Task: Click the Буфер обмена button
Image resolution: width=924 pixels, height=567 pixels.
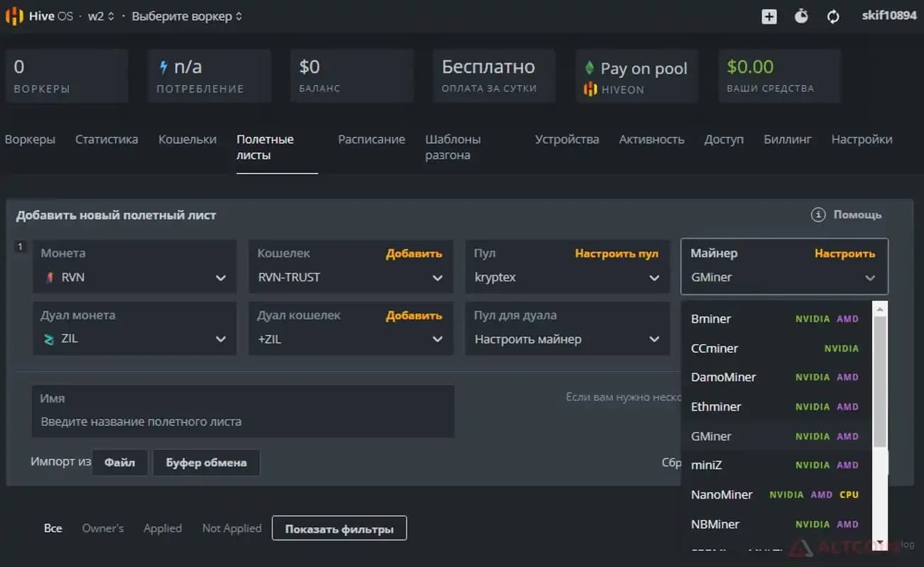Action: point(206,463)
